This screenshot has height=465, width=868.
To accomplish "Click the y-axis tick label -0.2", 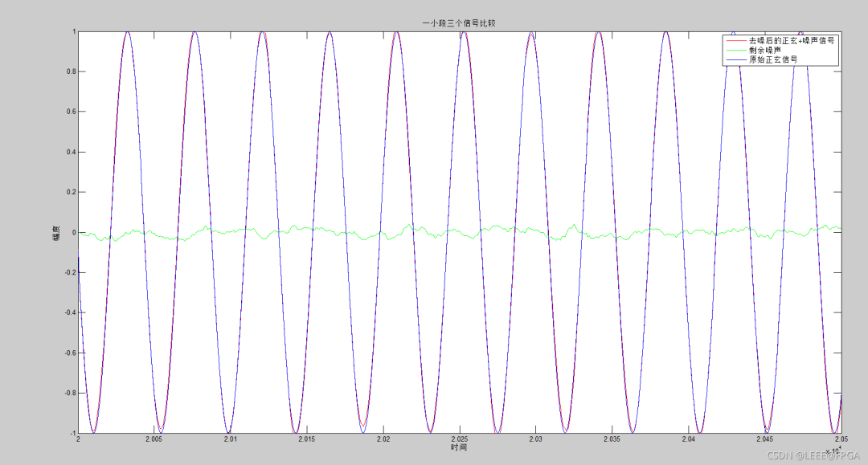I will (x=68, y=272).
